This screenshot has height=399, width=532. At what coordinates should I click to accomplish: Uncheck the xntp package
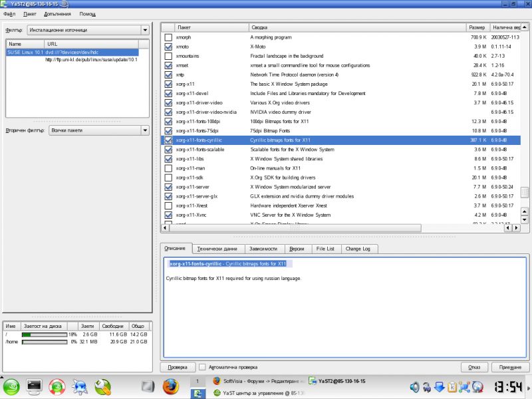(168, 74)
